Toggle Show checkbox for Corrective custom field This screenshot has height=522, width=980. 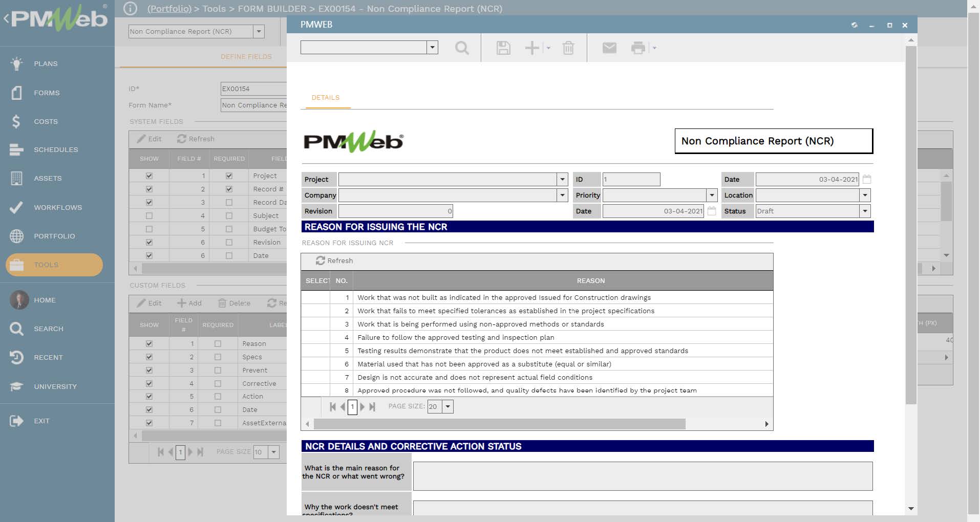[149, 383]
